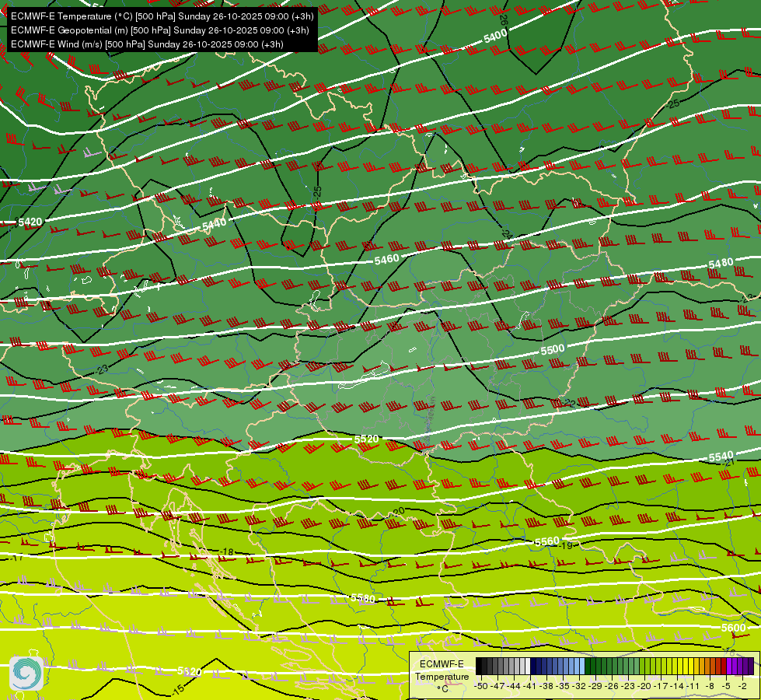761x700 pixels.
Task: Select the ECMWF-E Geopotential title line
Action: tap(159, 30)
